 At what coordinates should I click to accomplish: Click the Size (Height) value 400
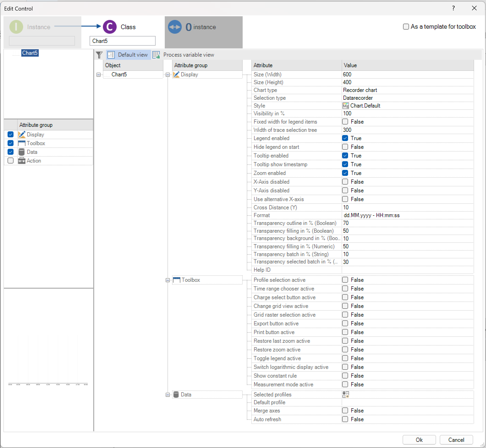(x=407, y=82)
